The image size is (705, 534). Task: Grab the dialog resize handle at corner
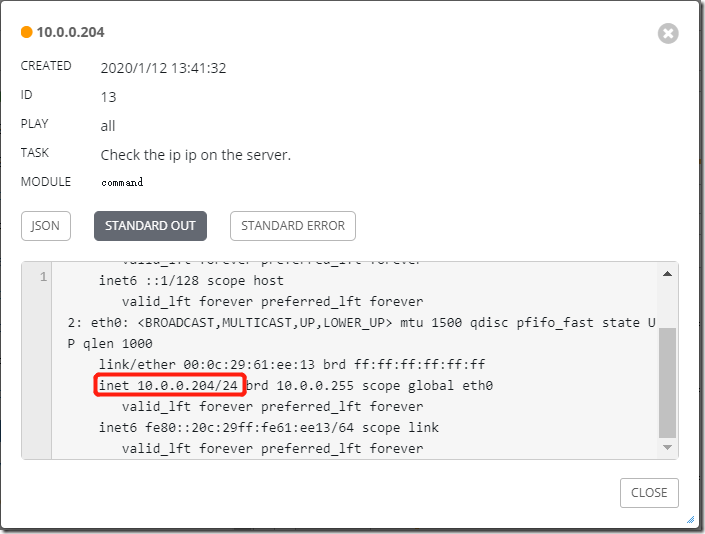tap(691, 520)
